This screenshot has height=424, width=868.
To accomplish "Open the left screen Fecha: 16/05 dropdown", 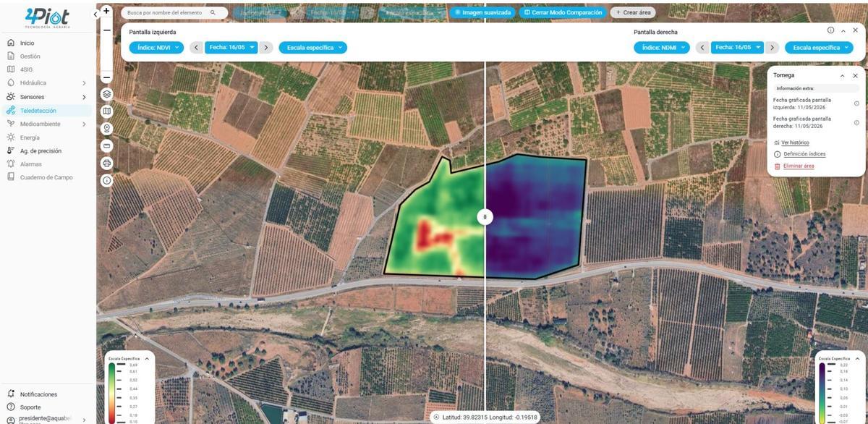I will (231, 48).
